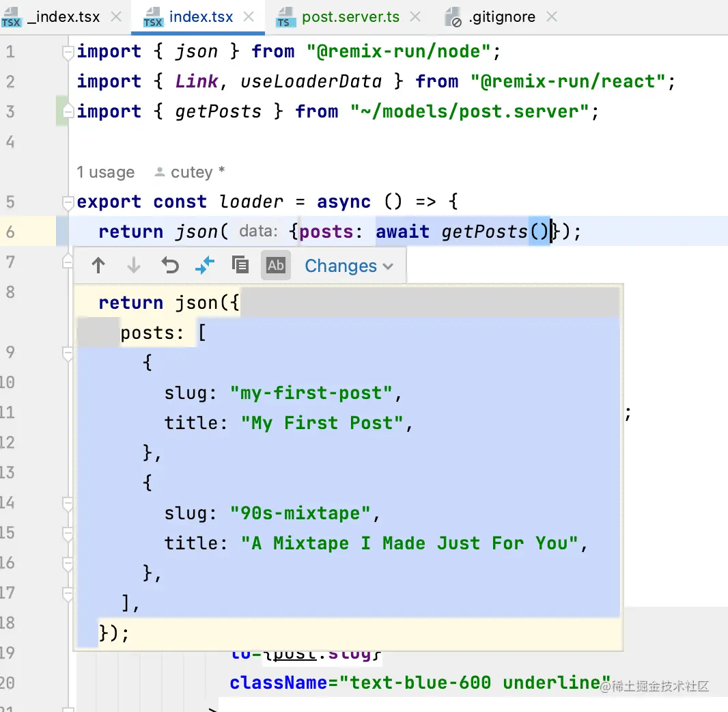Click the blue change marker at line 6
Screen dimensions: 728x712
point(61,231)
